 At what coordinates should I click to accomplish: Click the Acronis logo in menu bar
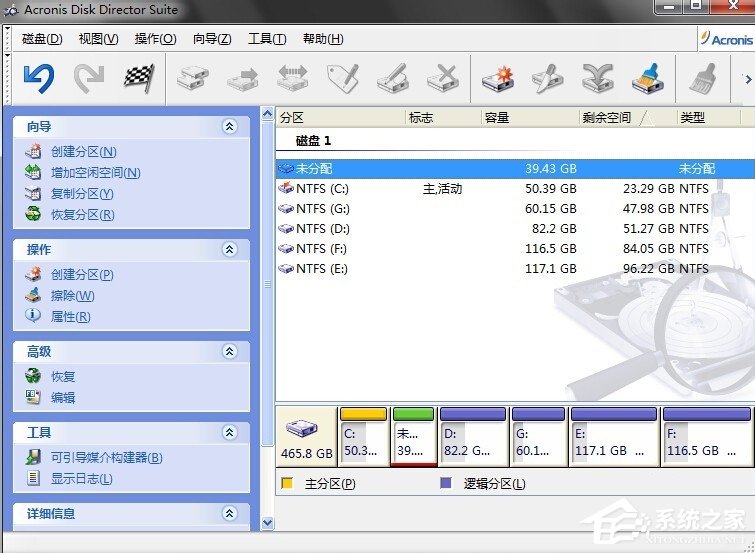pyautogui.click(x=725, y=39)
